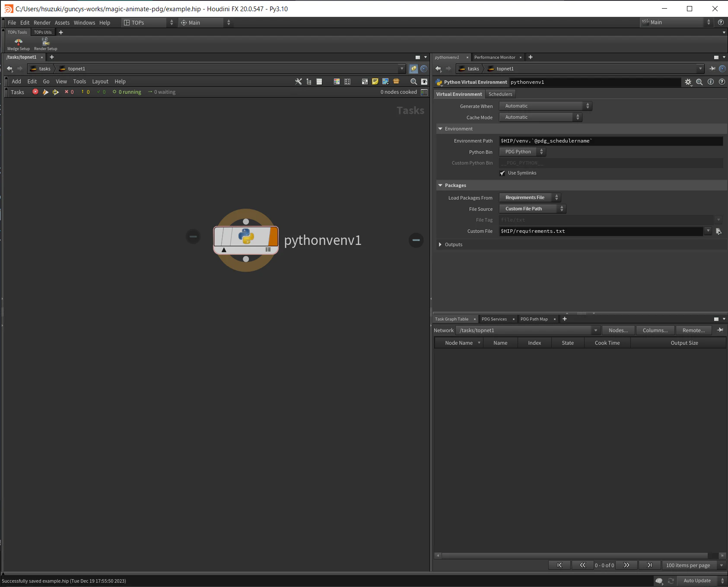Toggle pin on the network editor pane
The width and height of the screenshot is (728, 587).
pyautogui.click(x=413, y=69)
